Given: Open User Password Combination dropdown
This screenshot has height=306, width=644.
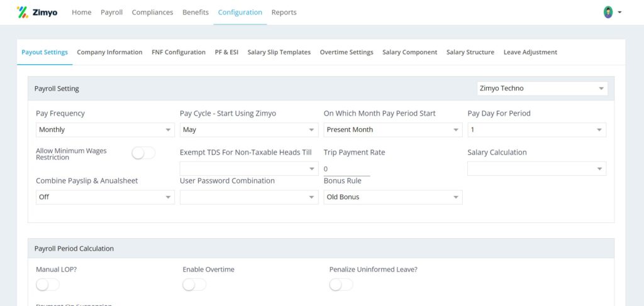Looking at the screenshot, I should (249, 197).
